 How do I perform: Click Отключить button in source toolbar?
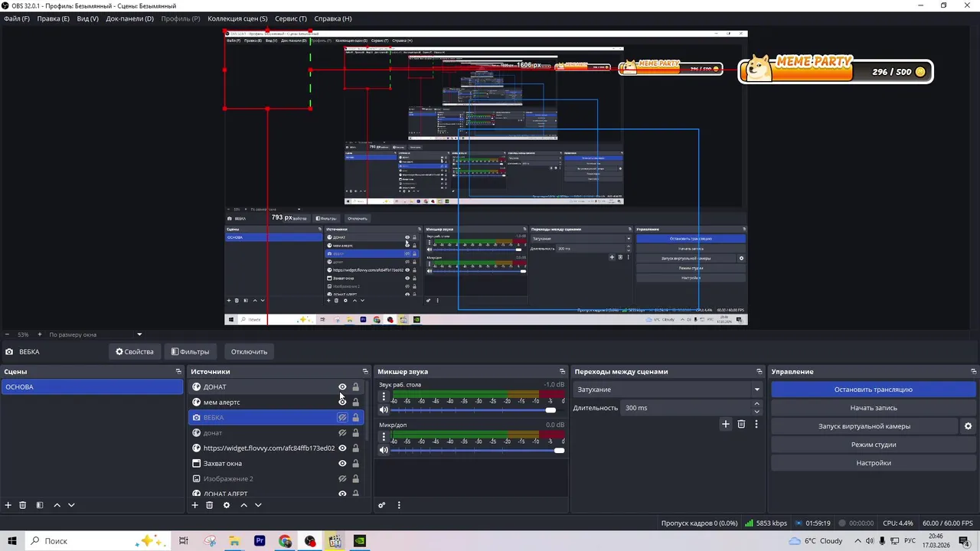249,352
